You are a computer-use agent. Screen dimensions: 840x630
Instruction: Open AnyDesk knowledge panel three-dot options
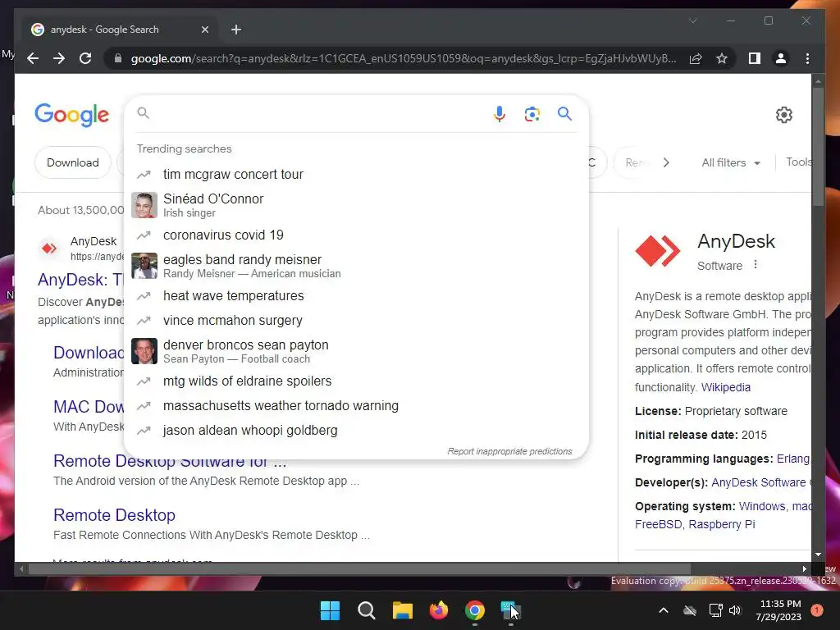click(755, 265)
